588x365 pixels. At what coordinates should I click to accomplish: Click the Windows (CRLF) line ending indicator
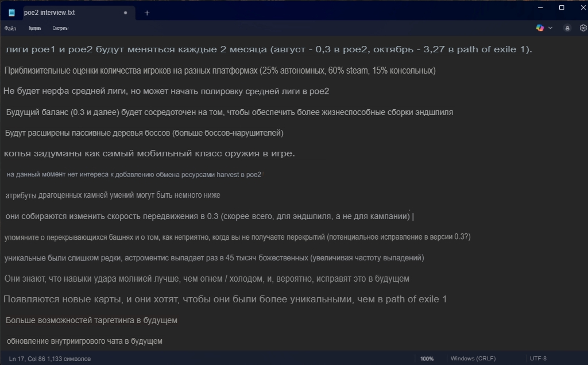tap(473, 359)
